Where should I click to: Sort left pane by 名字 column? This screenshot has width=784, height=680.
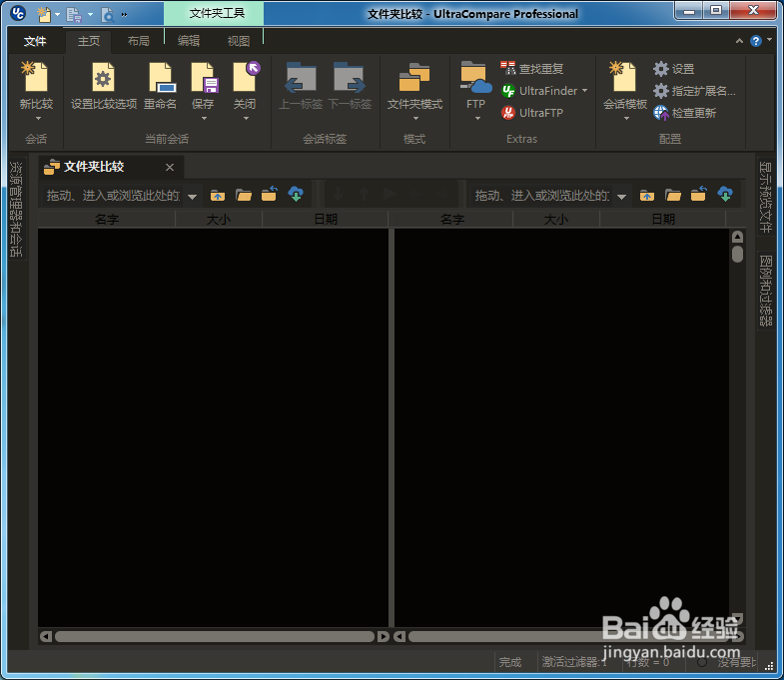[107, 219]
